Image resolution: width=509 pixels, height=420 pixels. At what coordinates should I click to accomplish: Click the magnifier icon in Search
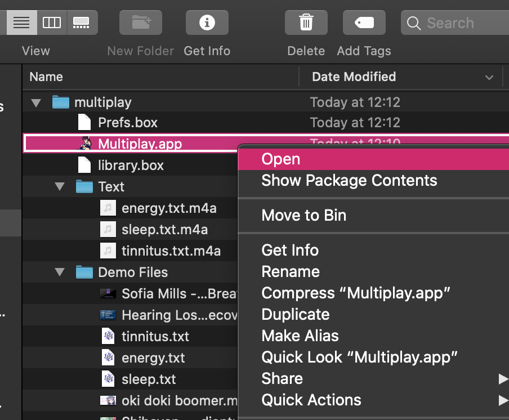[x=414, y=23]
